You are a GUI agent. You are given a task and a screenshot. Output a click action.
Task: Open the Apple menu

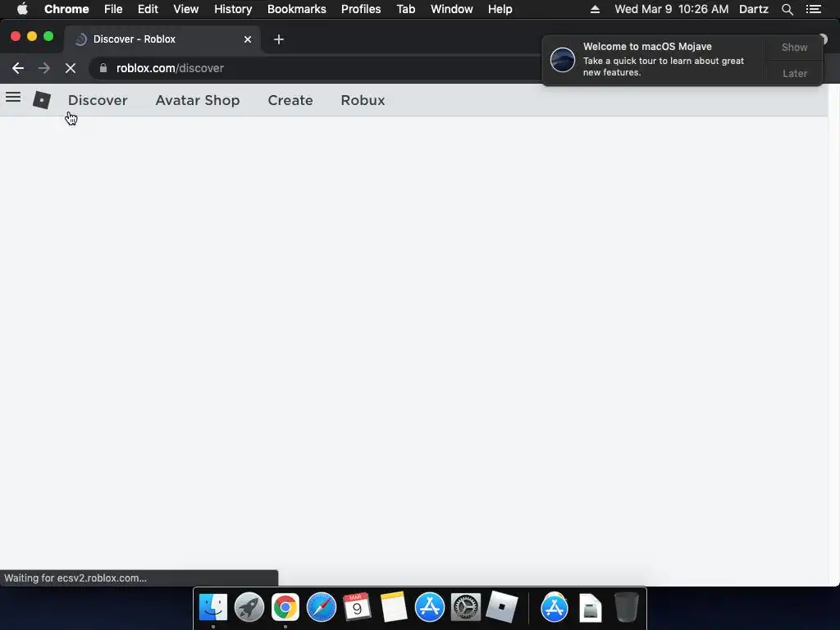point(22,9)
